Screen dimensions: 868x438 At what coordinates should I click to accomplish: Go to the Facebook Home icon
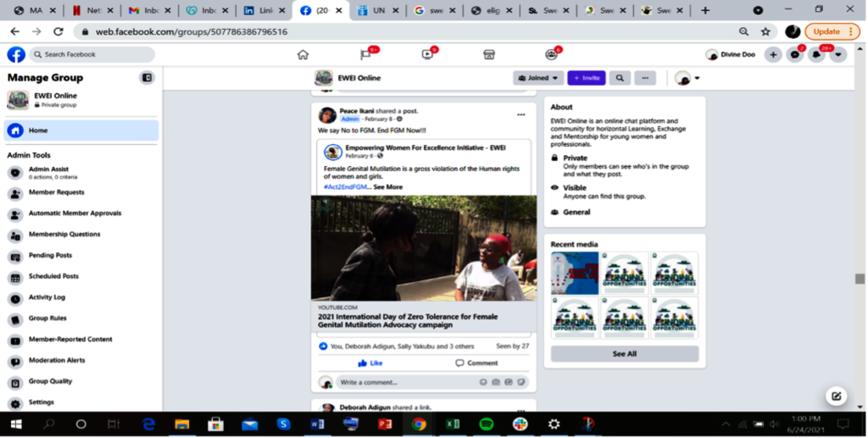point(303,54)
